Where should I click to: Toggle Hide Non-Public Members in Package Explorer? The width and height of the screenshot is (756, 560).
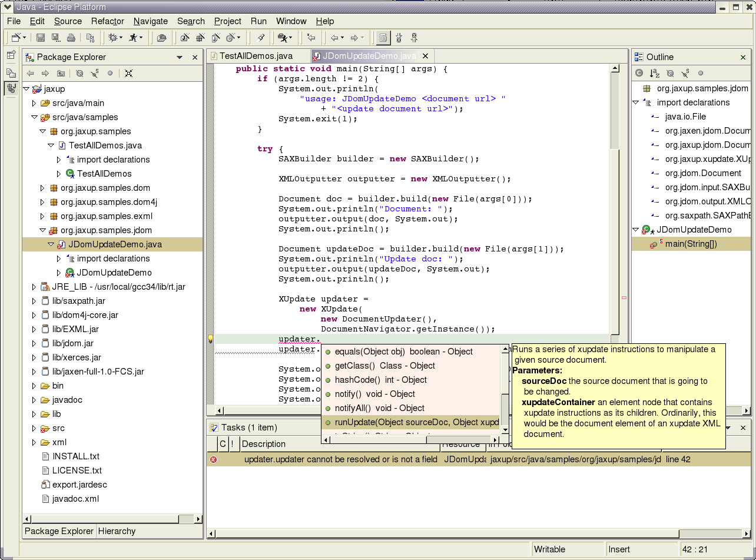[110, 74]
